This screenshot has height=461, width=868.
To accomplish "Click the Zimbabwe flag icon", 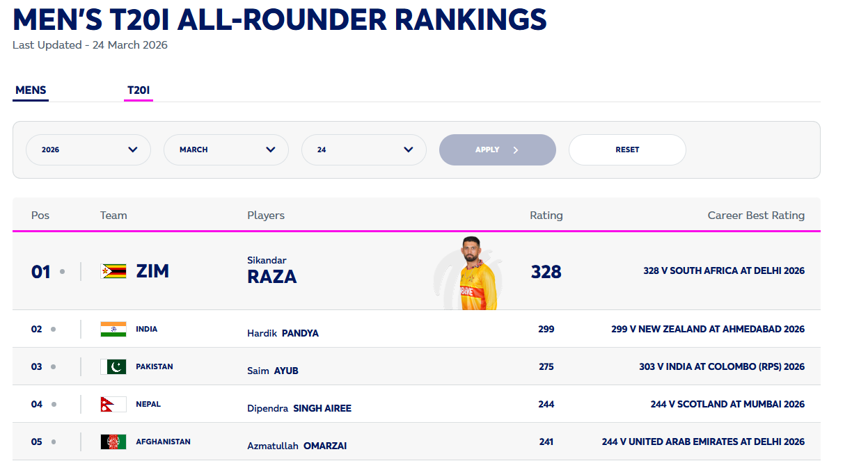I will pos(113,271).
